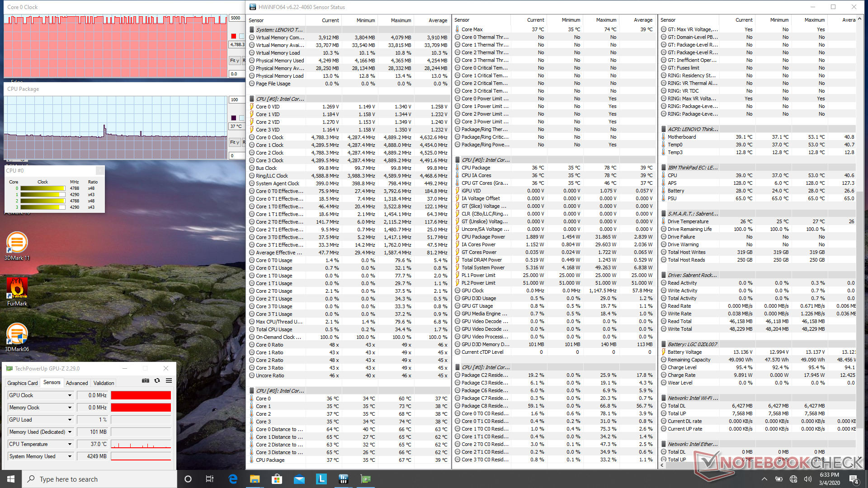Click the Task View taskbar icon
868x488 pixels.
click(x=210, y=479)
